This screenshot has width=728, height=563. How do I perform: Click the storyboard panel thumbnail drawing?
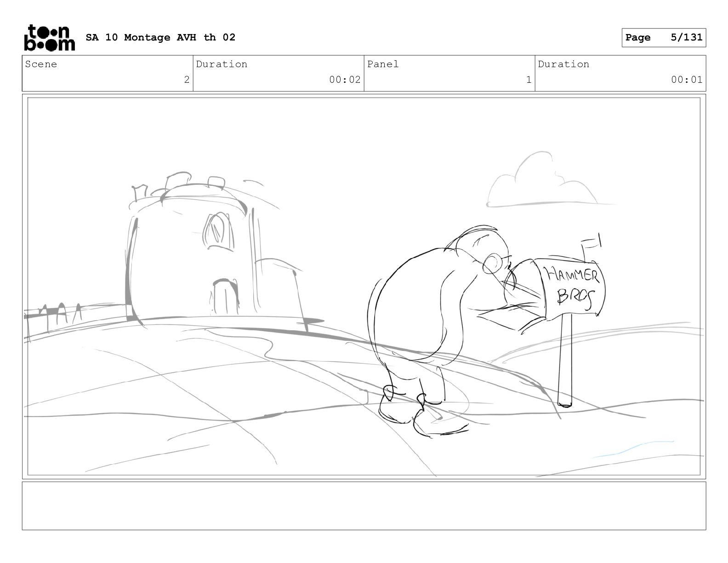point(364,287)
